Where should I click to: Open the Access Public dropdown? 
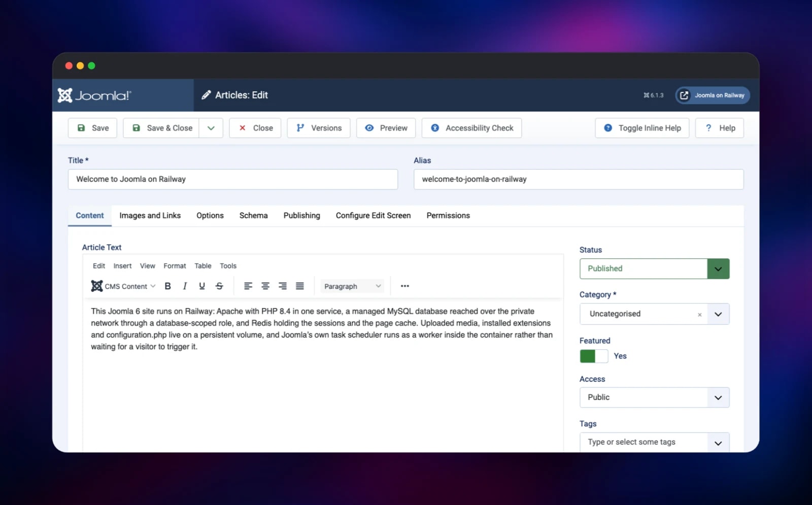point(718,397)
